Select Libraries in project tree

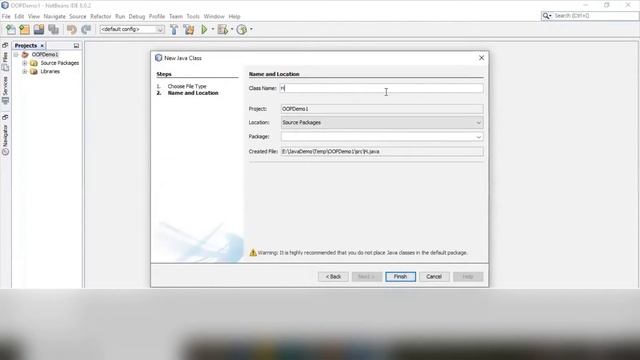pyautogui.click(x=50, y=71)
